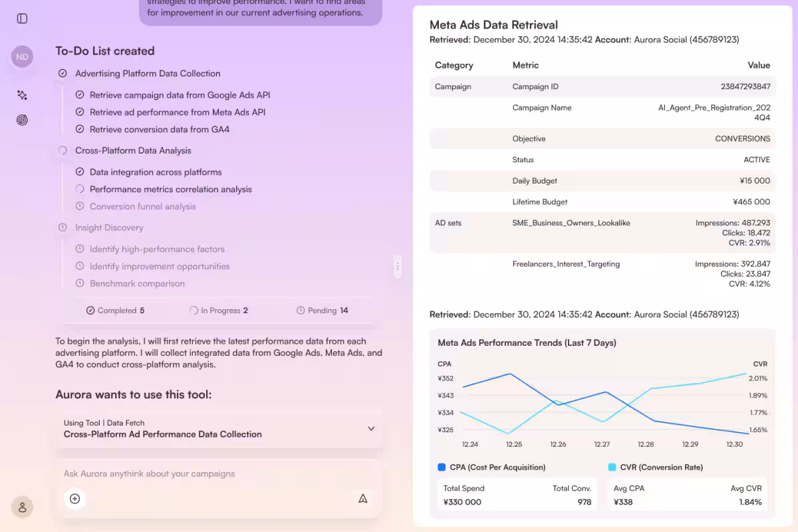The height and width of the screenshot is (532, 798).
Task: Open the AI sparkle tools icon
Action: click(22, 95)
